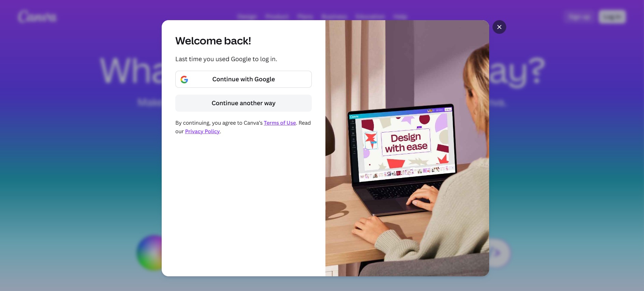Click the 'Welcome back!' heading
This screenshot has height=291, width=644.
point(213,41)
